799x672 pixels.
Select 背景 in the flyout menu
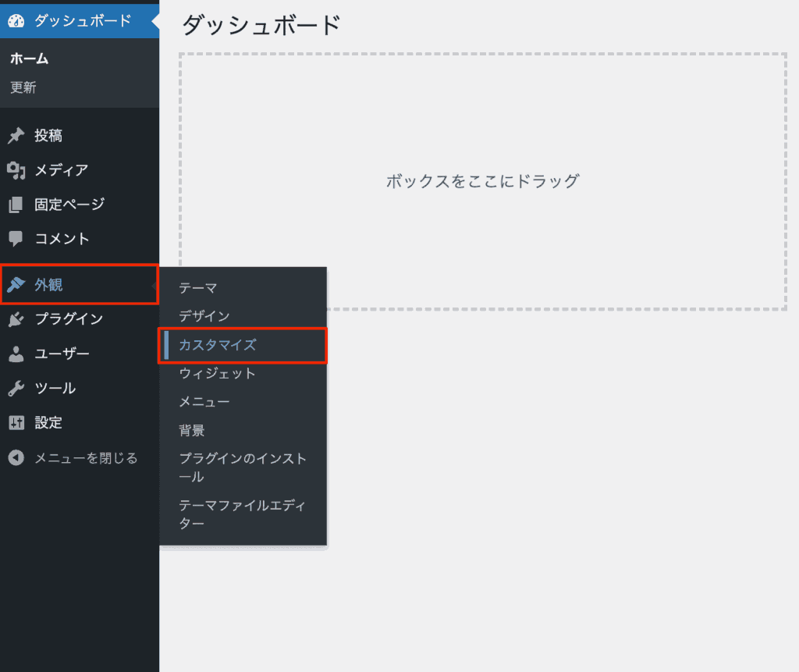[192, 430]
